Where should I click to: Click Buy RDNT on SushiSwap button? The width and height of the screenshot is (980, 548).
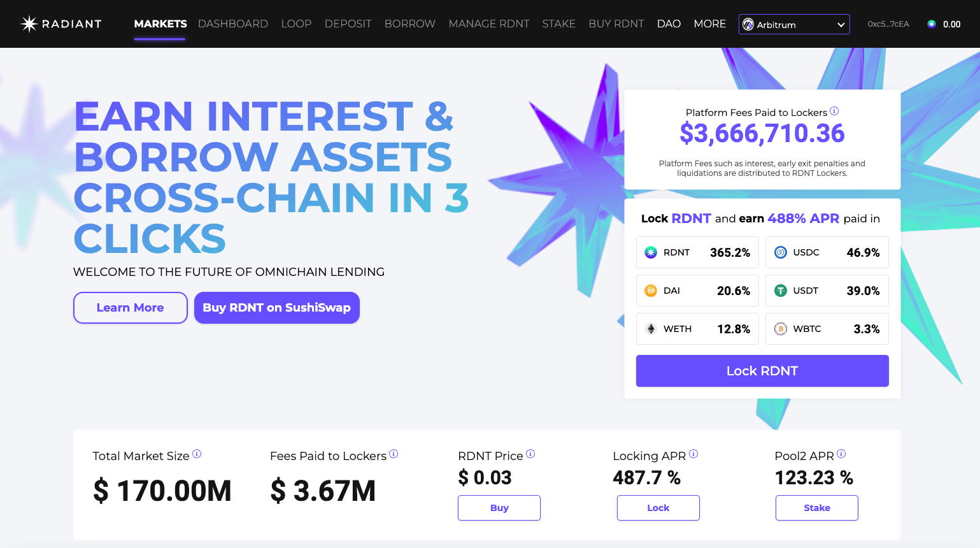click(x=277, y=308)
